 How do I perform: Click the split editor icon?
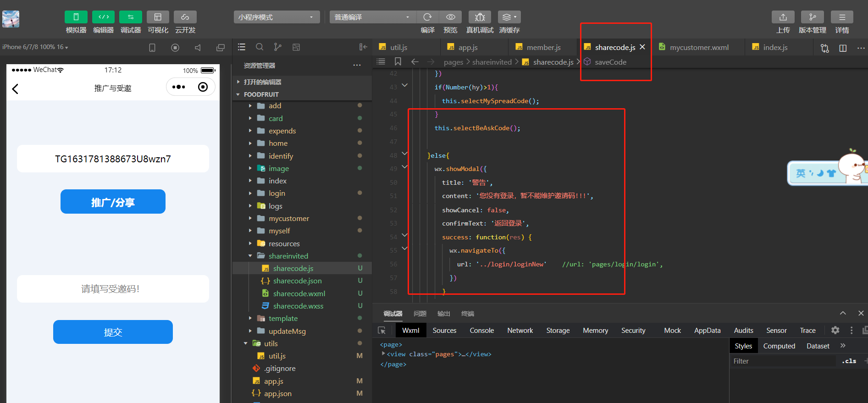pyautogui.click(x=843, y=48)
